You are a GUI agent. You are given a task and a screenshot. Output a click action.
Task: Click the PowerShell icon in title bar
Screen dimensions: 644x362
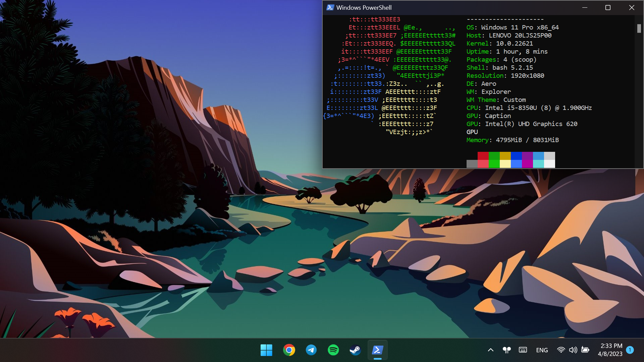click(330, 7)
